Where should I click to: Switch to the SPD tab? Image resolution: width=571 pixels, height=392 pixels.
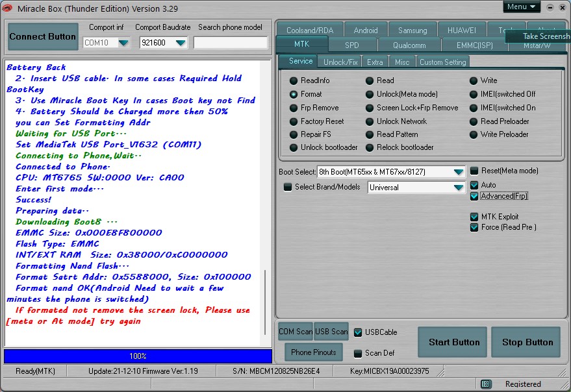(352, 45)
